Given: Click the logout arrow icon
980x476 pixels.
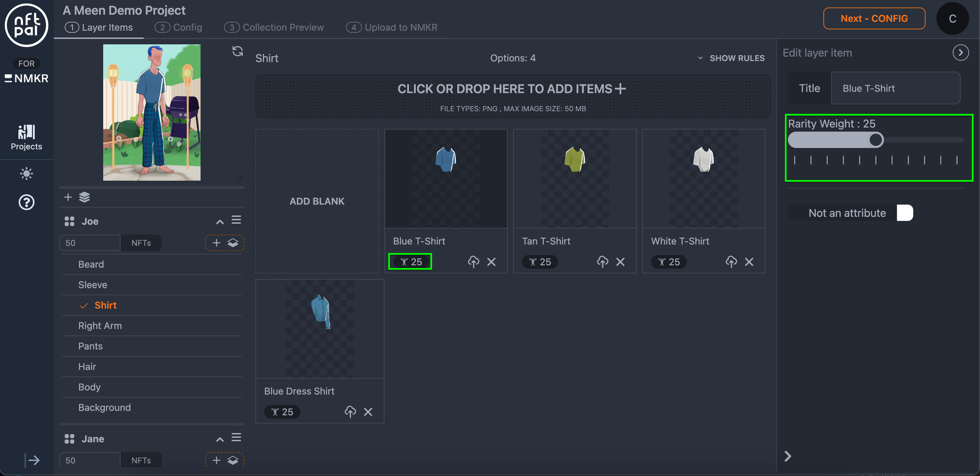Looking at the screenshot, I should coord(33,460).
